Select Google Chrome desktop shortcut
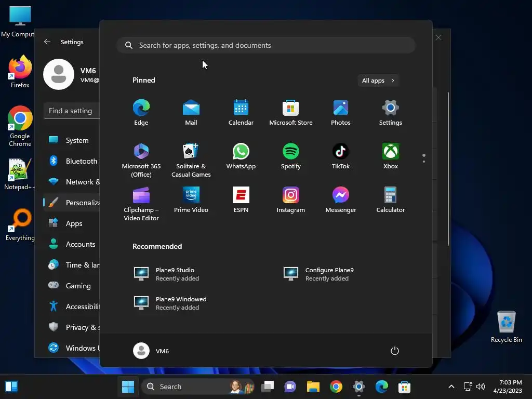 [20, 126]
